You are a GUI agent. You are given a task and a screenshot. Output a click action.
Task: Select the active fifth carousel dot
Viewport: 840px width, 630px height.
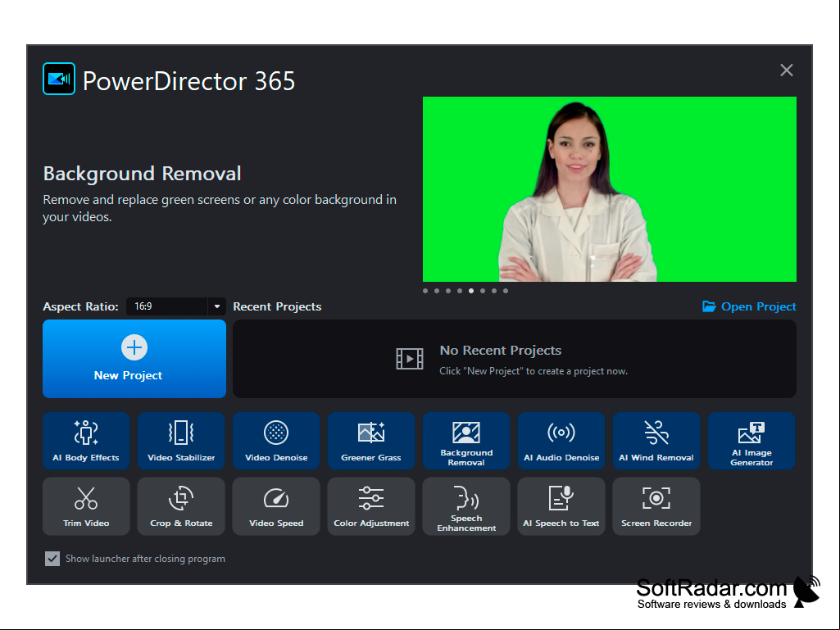(471, 291)
